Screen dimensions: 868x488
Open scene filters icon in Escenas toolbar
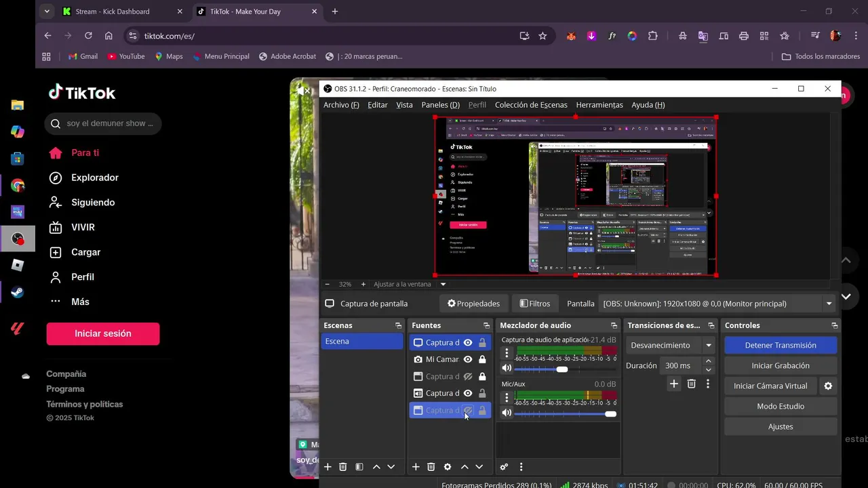tap(359, 467)
